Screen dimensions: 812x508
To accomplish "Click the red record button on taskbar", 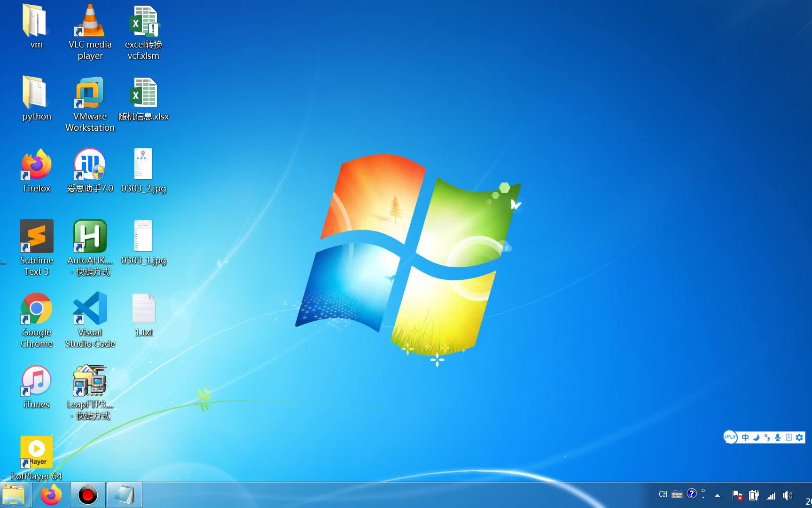I will point(87,495).
